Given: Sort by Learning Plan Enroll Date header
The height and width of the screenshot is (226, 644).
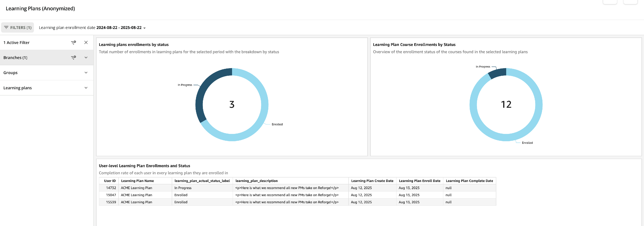Looking at the screenshot, I should tap(419, 181).
